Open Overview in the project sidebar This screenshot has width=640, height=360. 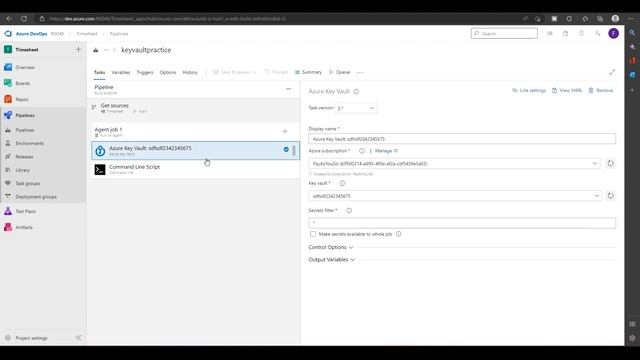pos(25,67)
